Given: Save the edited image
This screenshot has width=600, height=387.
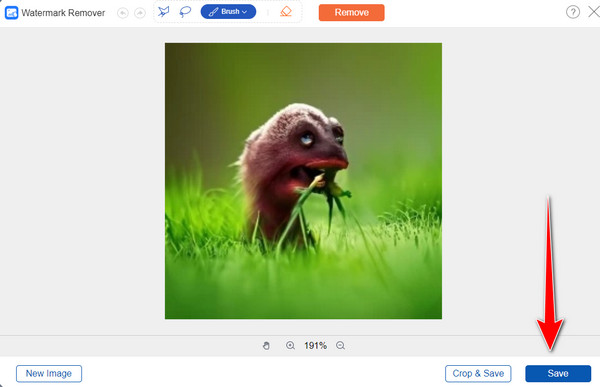Looking at the screenshot, I should [x=558, y=373].
